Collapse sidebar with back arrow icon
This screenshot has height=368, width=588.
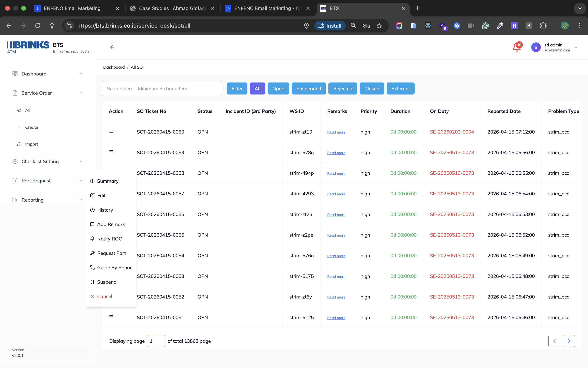click(112, 47)
